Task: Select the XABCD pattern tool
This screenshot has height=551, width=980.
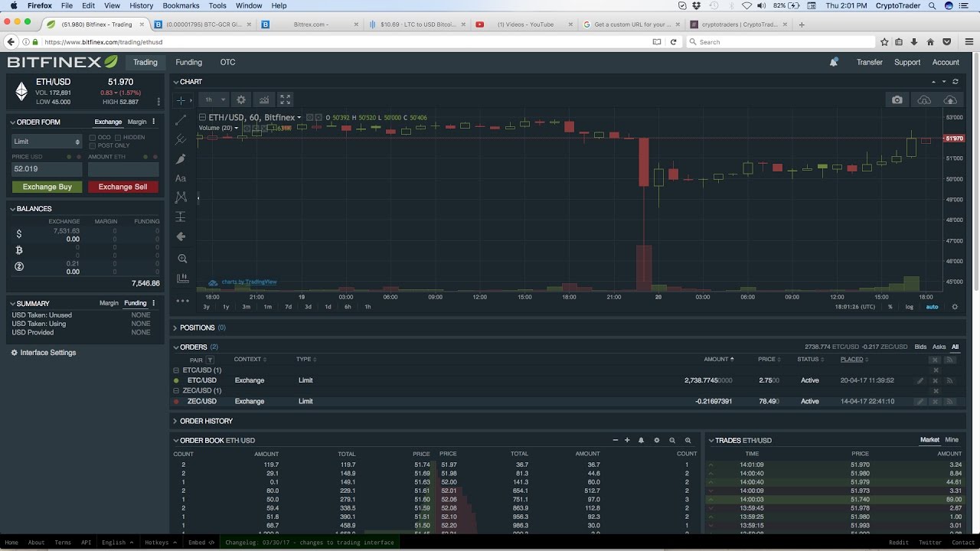Action: click(181, 197)
